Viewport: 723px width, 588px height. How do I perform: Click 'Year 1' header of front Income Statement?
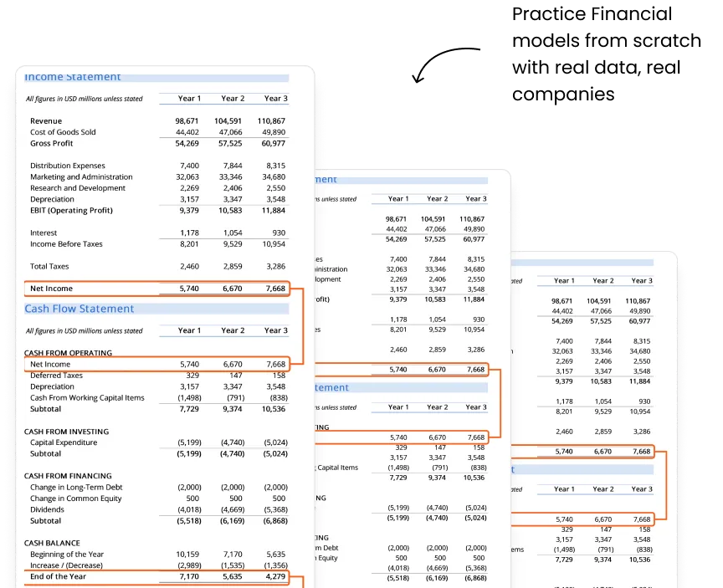189,98
